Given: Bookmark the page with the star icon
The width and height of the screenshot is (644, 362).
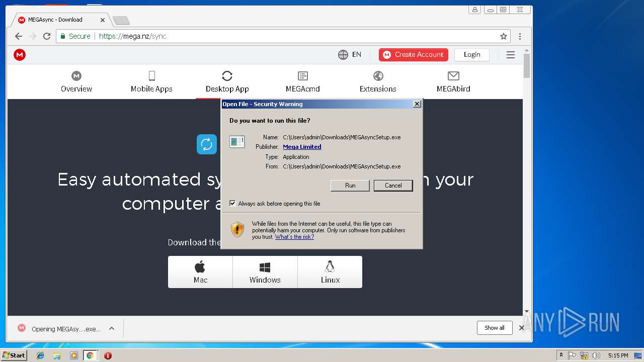Looking at the screenshot, I should point(503,36).
